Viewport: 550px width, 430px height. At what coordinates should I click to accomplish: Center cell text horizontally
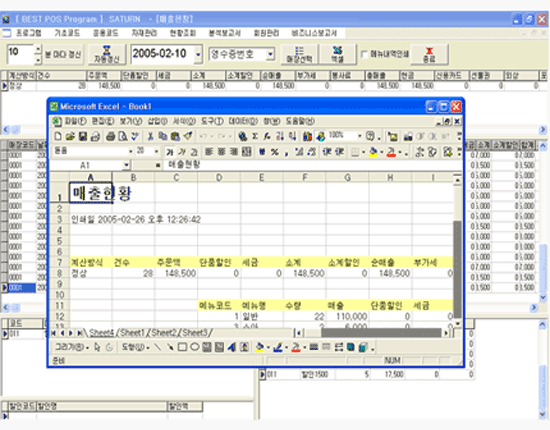click(x=221, y=152)
